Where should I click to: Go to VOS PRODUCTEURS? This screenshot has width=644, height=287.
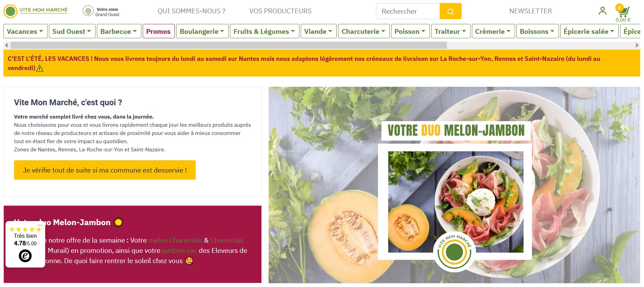[281, 11]
